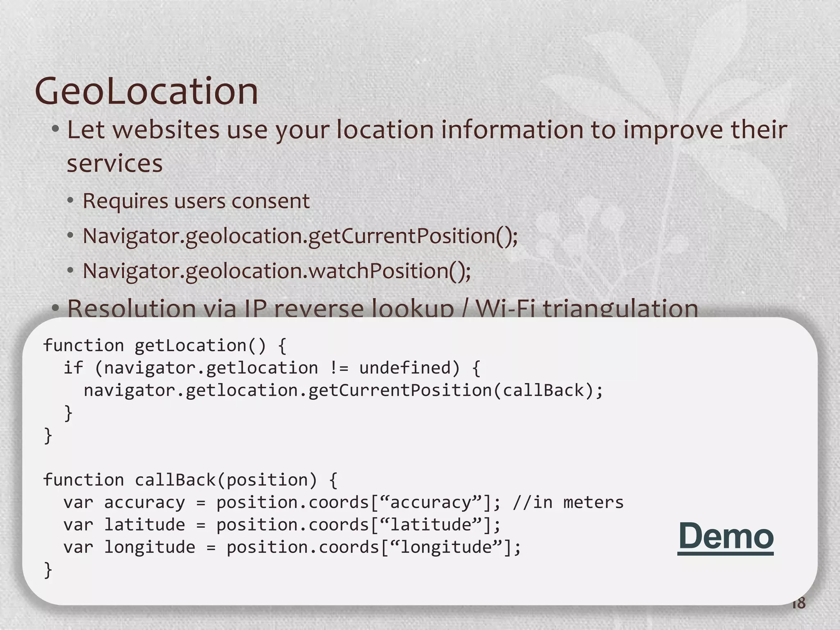Click the navigator.getlocation.getCurrentPosition(callBack); code line
The image size is (840, 630).
[x=343, y=390]
